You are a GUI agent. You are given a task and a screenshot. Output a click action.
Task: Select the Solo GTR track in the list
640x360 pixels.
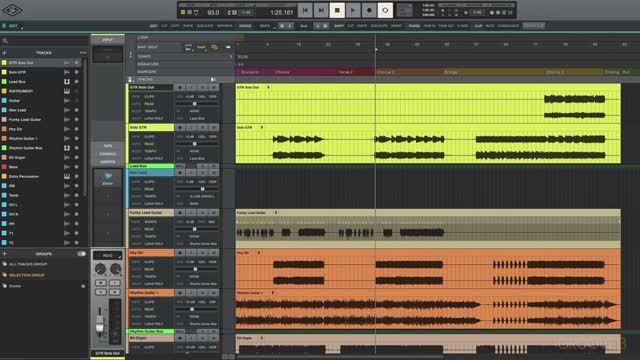[41, 72]
